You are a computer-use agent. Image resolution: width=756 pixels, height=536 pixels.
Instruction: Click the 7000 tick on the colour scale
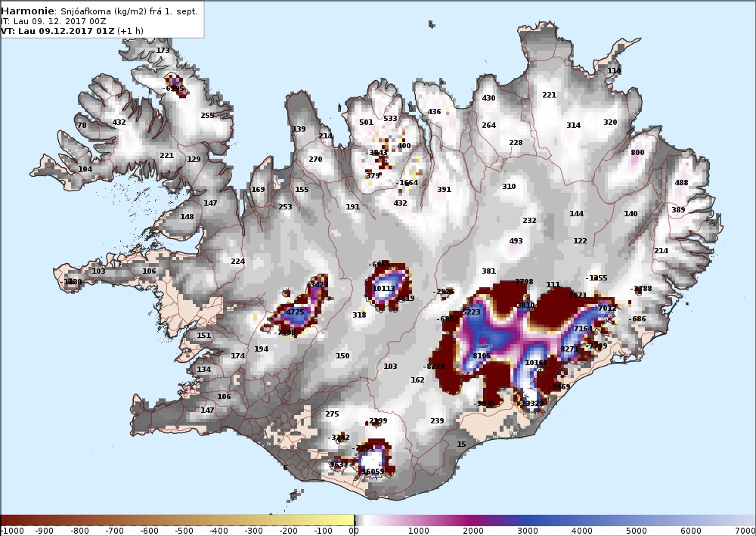click(745, 531)
